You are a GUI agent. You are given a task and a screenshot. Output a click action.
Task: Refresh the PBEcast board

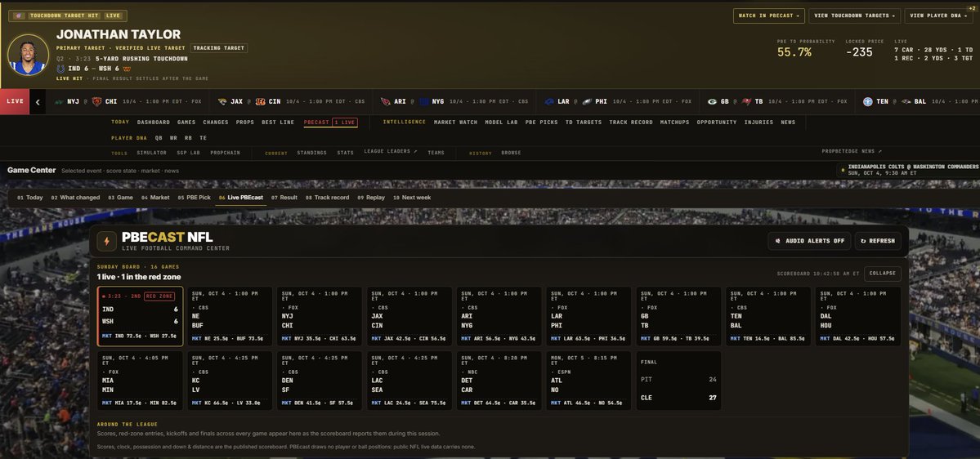point(878,241)
